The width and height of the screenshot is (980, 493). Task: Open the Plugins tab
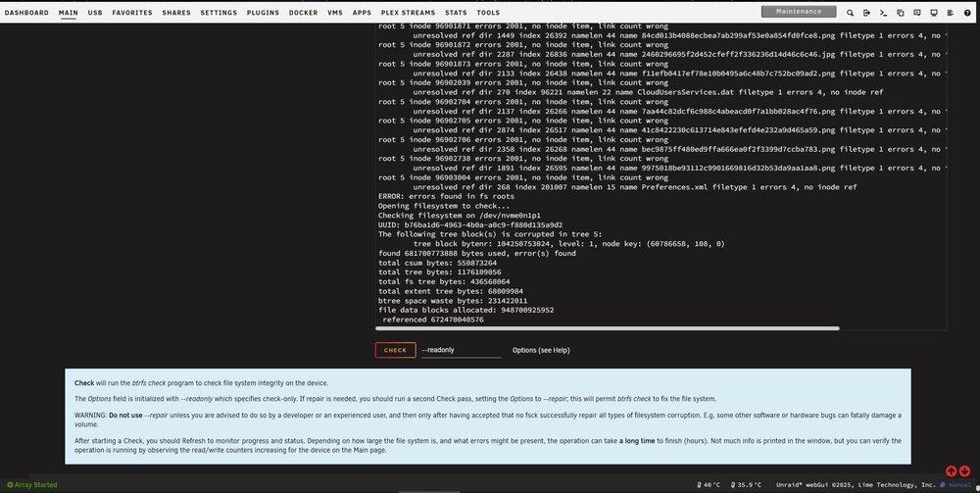click(263, 13)
